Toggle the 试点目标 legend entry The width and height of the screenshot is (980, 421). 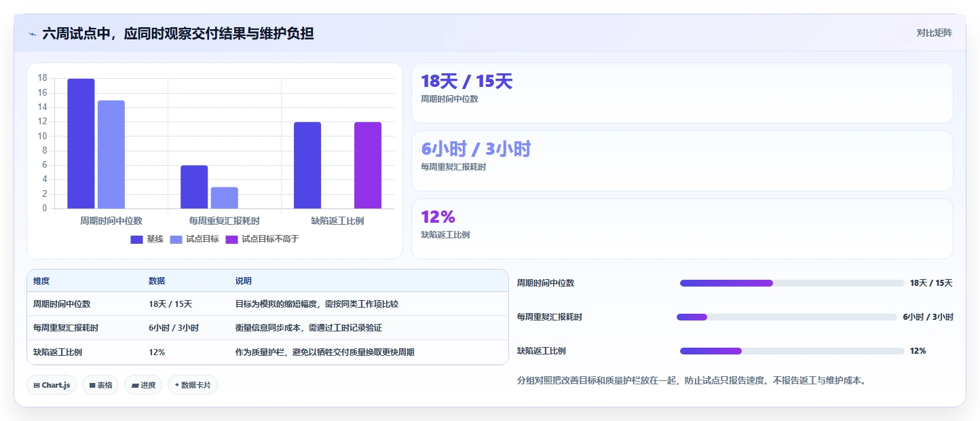coord(194,239)
